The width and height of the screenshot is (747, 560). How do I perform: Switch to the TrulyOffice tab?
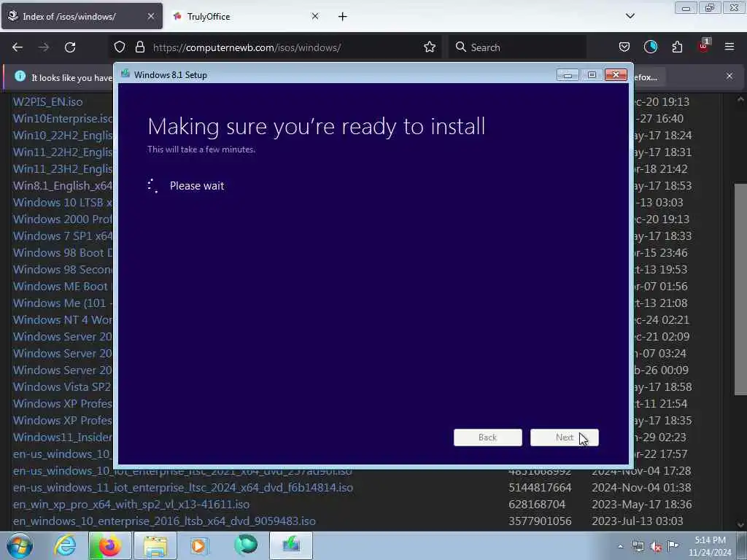click(246, 17)
